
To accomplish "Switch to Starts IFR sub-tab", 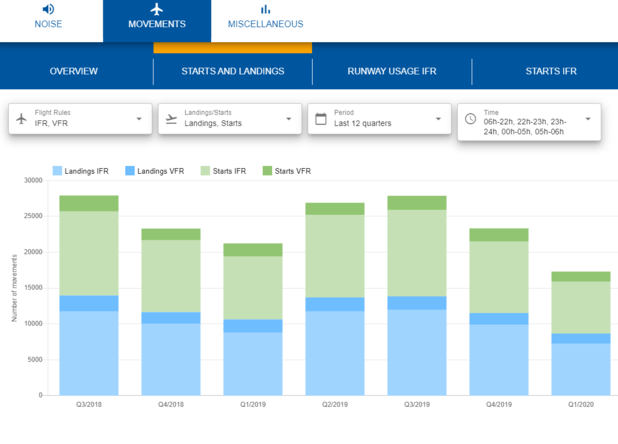I will point(551,71).
